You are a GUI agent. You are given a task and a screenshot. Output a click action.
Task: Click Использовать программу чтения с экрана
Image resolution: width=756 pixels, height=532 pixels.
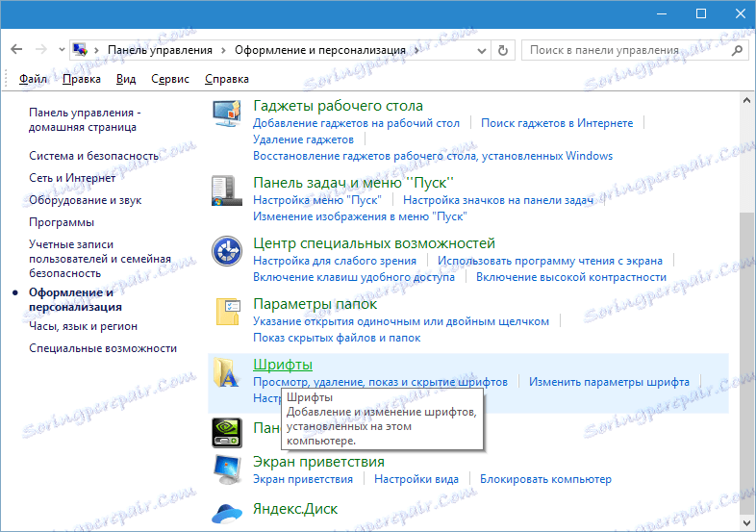tap(550, 261)
